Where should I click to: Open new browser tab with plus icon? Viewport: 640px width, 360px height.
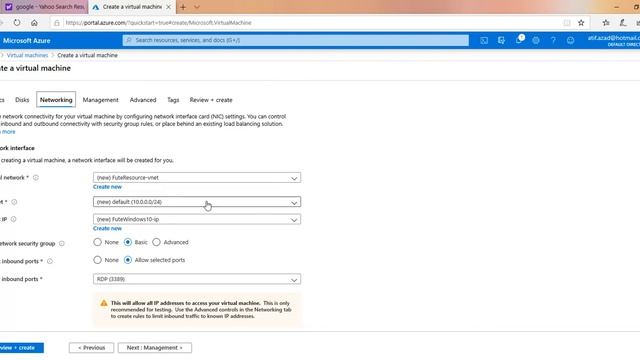[183, 7]
